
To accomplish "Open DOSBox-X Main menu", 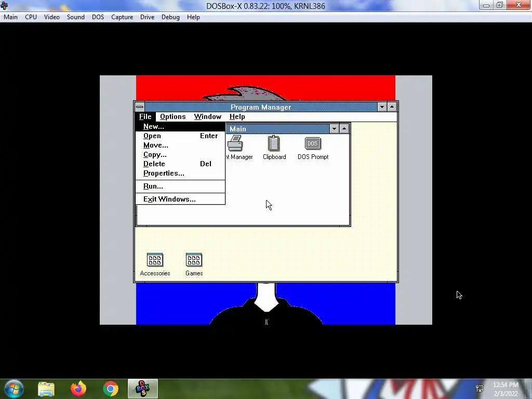I will [x=10, y=17].
